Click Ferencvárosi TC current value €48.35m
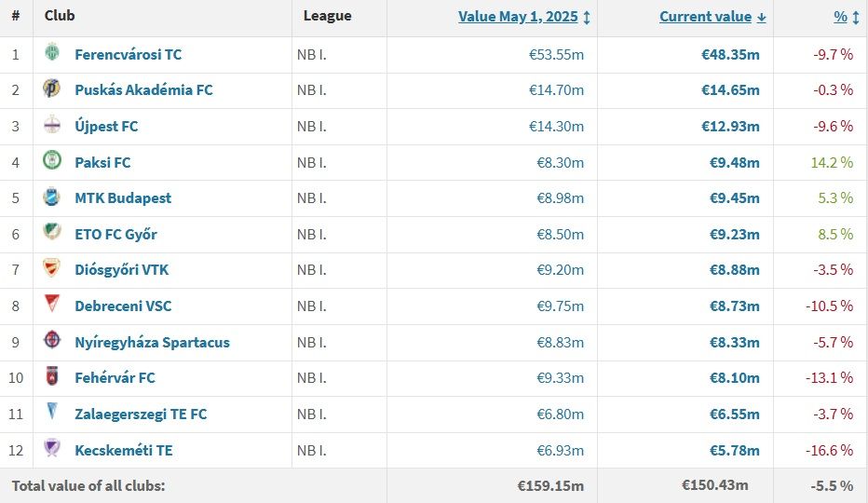The height and width of the screenshot is (503, 868). point(730,54)
